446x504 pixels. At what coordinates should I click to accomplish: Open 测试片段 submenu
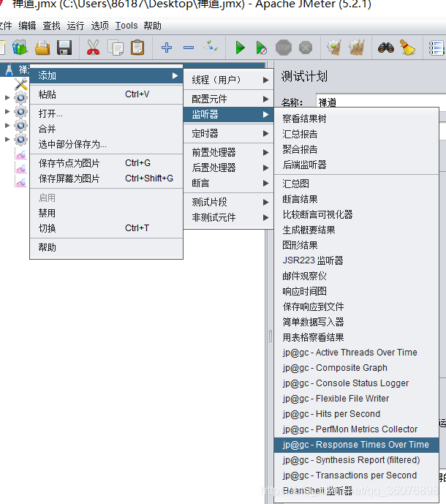coord(228,202)
